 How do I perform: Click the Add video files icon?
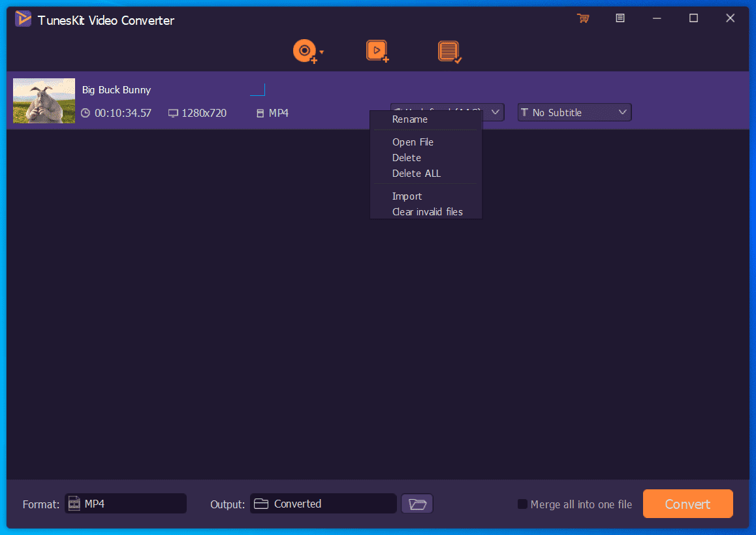(377, 51)
